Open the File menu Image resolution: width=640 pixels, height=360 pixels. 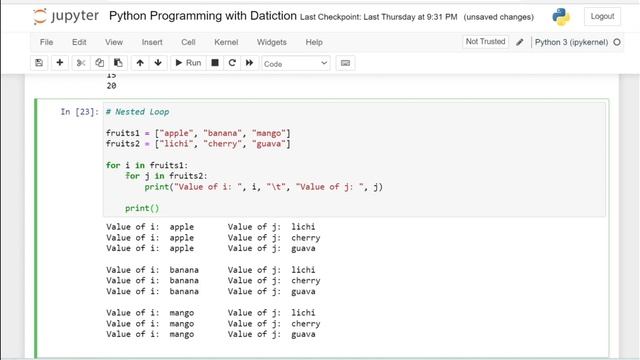47,42
